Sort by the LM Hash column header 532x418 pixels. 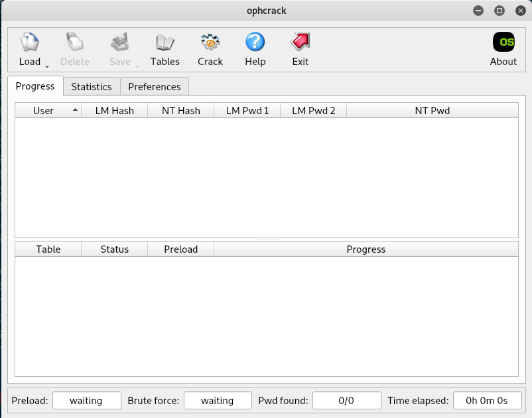point(114,111)
